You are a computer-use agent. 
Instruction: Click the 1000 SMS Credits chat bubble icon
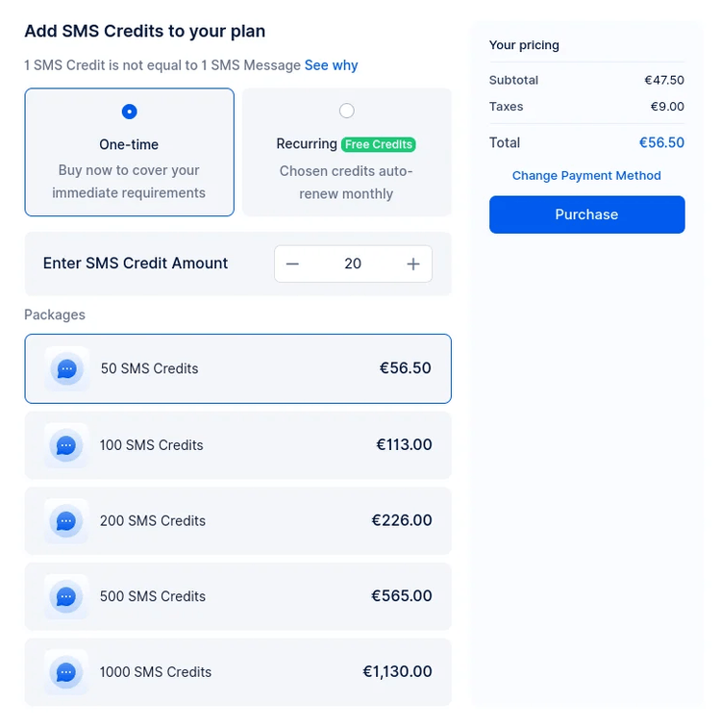pyautogui.click(x=66, y=672)
